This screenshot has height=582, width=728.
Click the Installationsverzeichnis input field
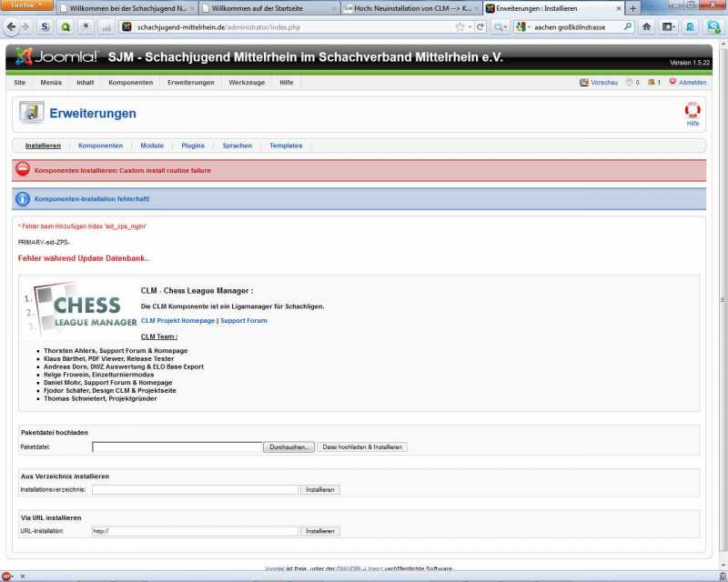tap(195, 489)
